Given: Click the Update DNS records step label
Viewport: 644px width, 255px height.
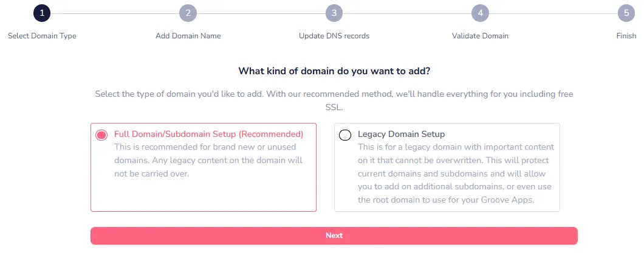Looking at the screenshot, I should [x=334, y=36].
